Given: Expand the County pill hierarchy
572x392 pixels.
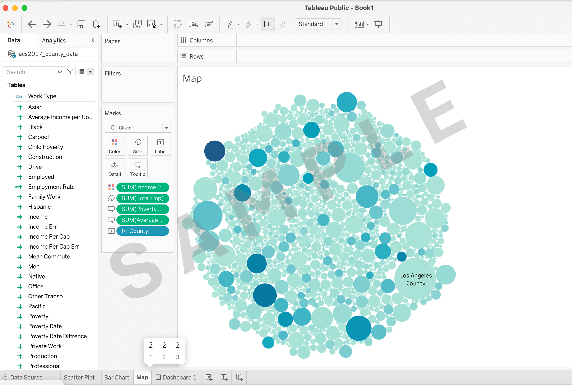Looking at the screenshot, I should tap(124, 231).
